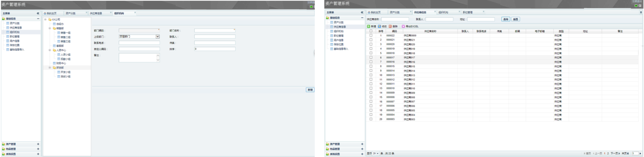Click 查询 search button in supplier window
Viewport: 644px width, 157px height.
[x=506, y=19]
